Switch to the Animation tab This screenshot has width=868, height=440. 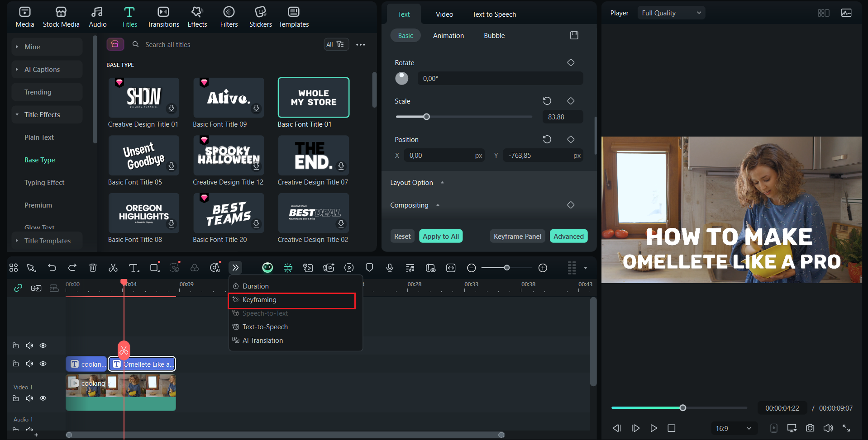[x=448, y=35]
